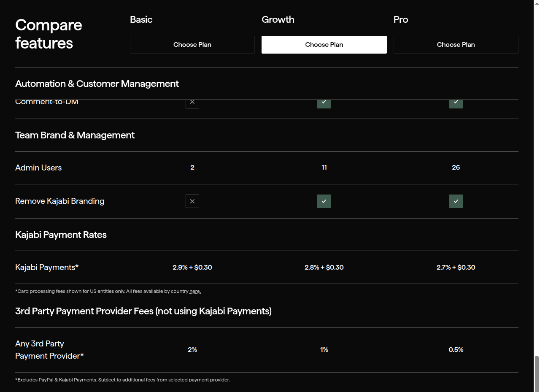Click the Remove Kajabi Branding label
Screen dimensions: 540x392
[60, 201]
